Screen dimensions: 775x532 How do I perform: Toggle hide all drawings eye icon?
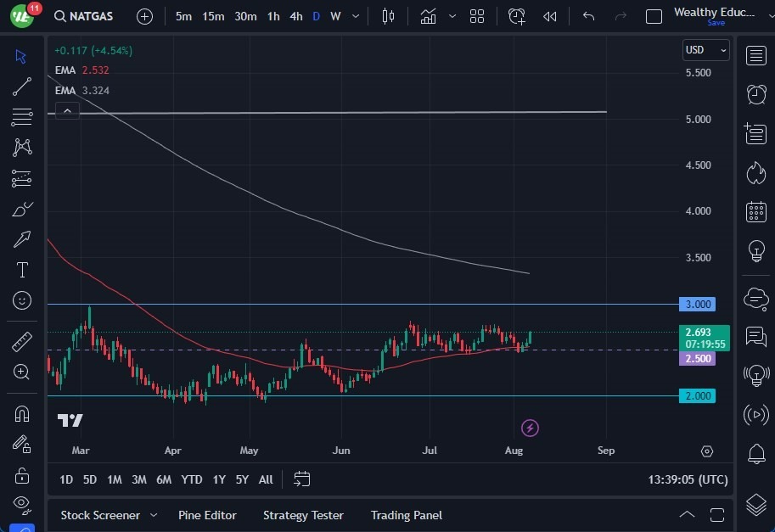pyautogui.click(x=22, y=504)
